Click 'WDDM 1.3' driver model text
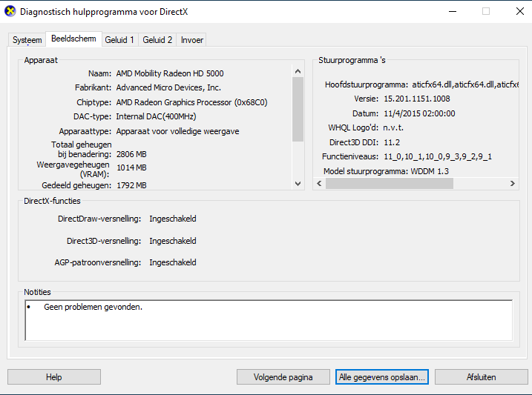The image size is (532, 395). [x=430, y=171]
